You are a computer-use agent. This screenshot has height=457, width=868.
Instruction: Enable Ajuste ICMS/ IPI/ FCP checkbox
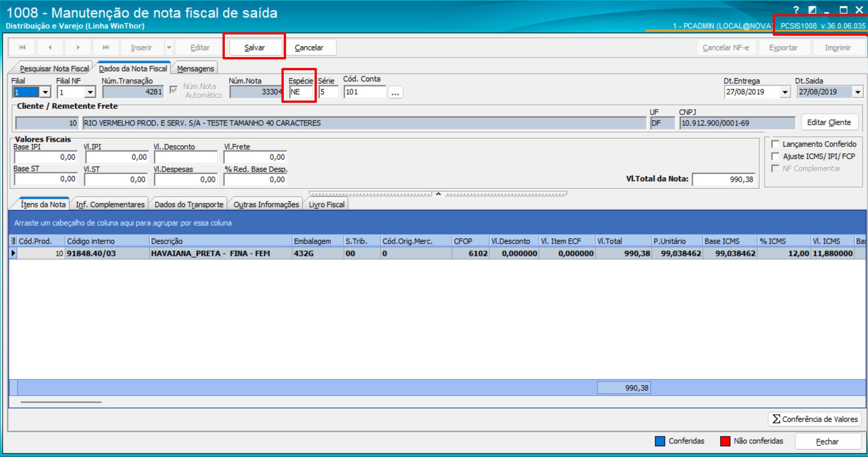pyautogui.click(x=775, y=156)
